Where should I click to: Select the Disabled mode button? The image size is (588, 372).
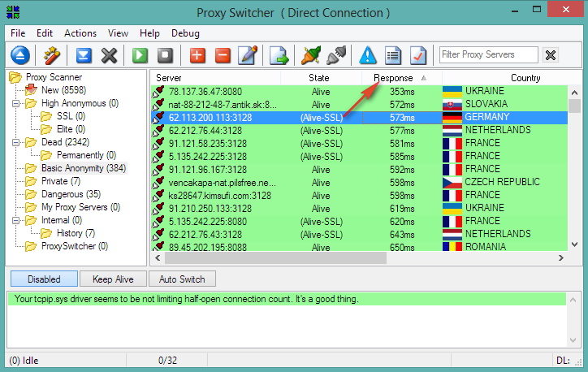pos(44,279)
